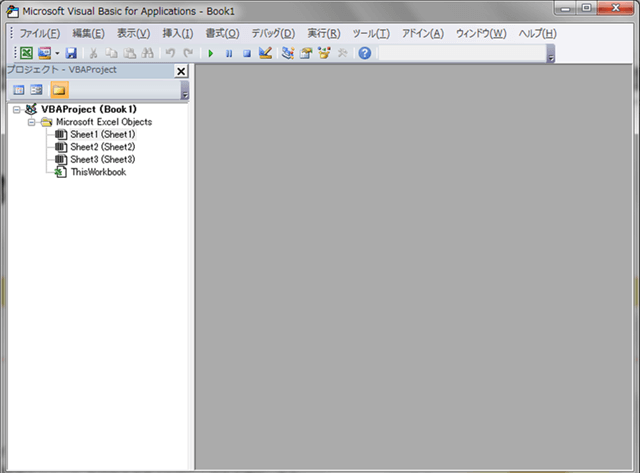
Task: Click the ThisWorkbook Excel icon
Action: 61,172
